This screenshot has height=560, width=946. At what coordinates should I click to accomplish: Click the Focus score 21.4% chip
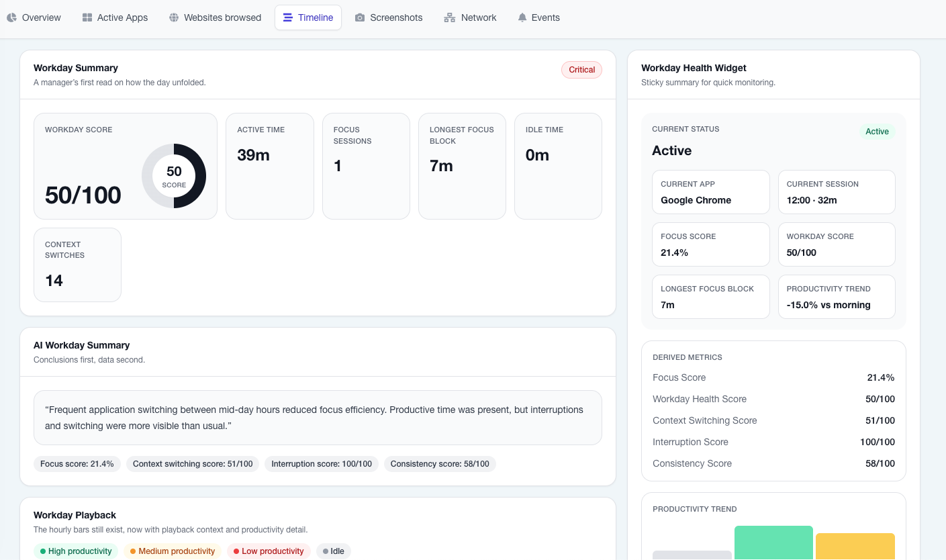(x=77, y=464)
